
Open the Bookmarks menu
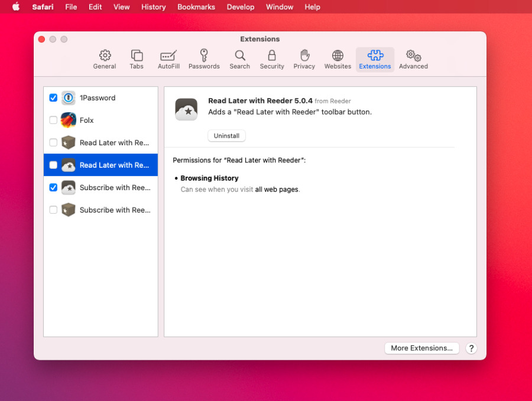pos(196,6)
